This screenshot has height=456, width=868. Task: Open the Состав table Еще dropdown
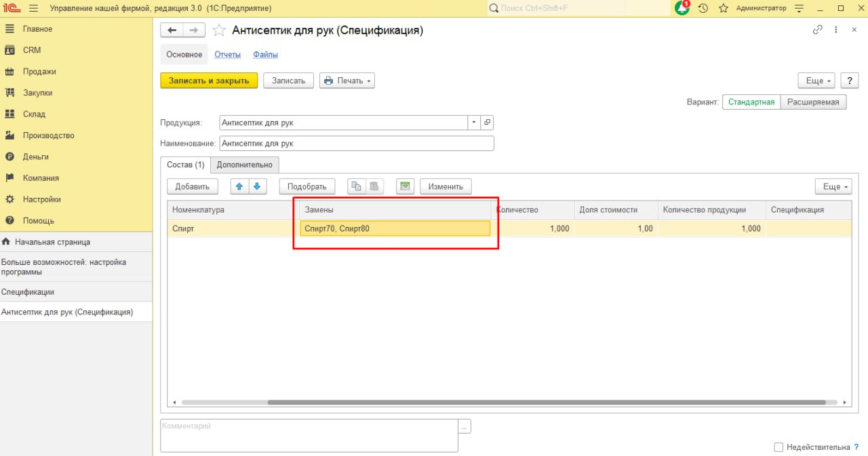(833, 186)
